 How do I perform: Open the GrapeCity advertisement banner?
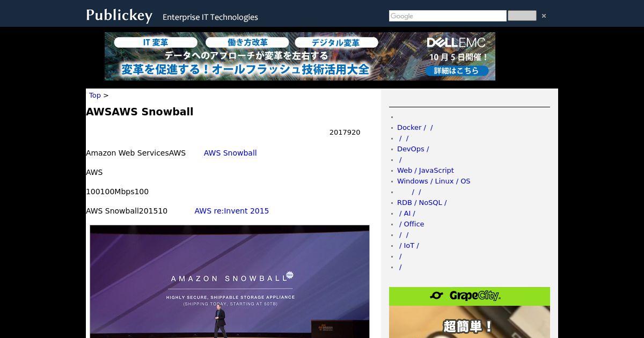click(470, 312)
